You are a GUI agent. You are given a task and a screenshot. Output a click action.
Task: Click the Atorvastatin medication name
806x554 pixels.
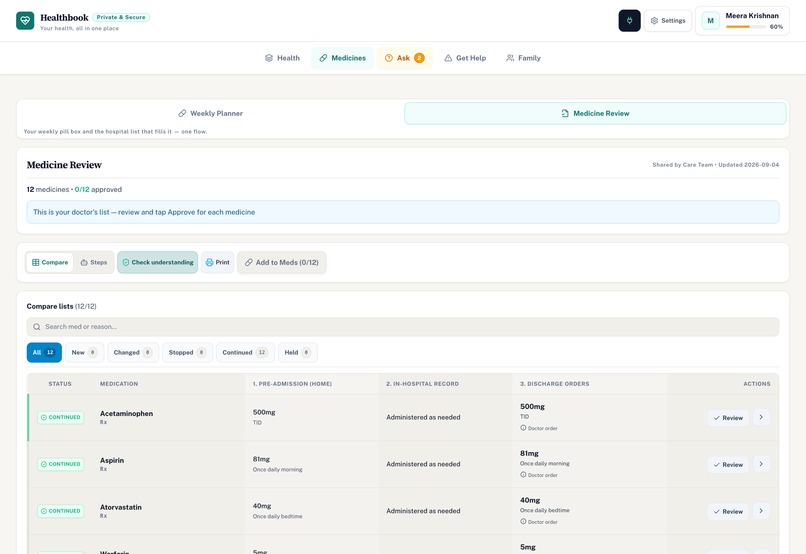click(121, 507)
